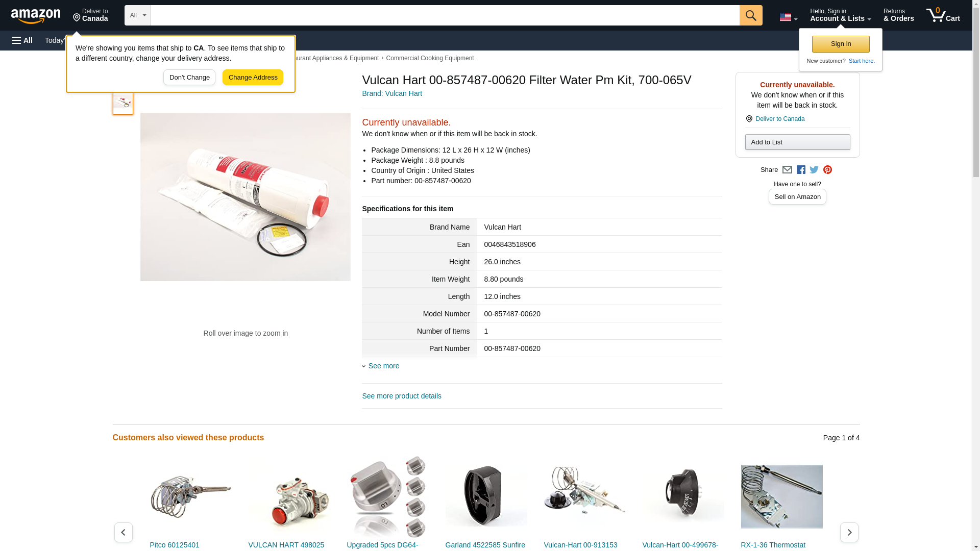Open the search category All dropdown
The height and width of the screenshot is (551, 980).
point(138,15)
